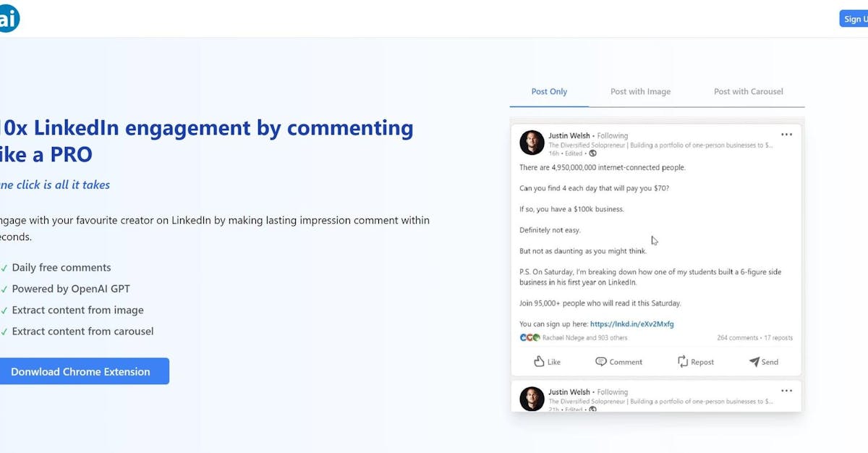Open Justin Welsh's avatar on first post
868x453 pixels.
point(532,143)
